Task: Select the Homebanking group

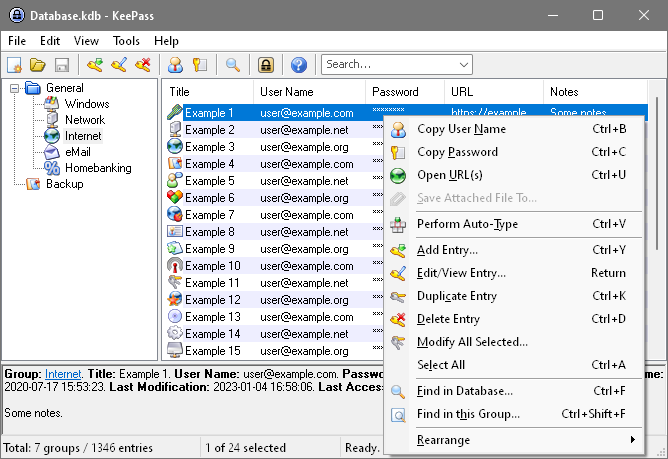Action: coord(98,168)
